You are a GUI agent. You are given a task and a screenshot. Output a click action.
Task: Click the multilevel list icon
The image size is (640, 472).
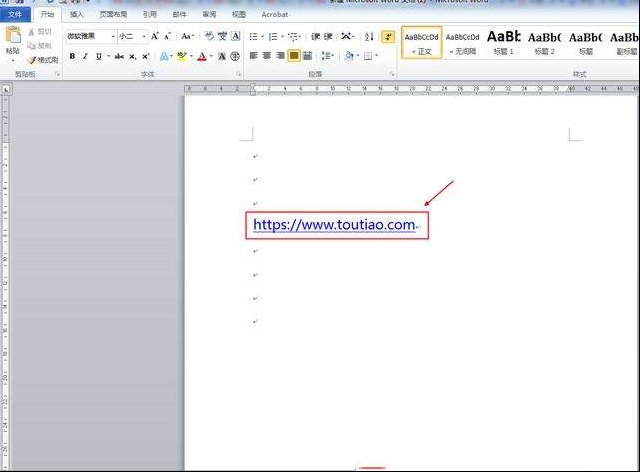point(293,37)
